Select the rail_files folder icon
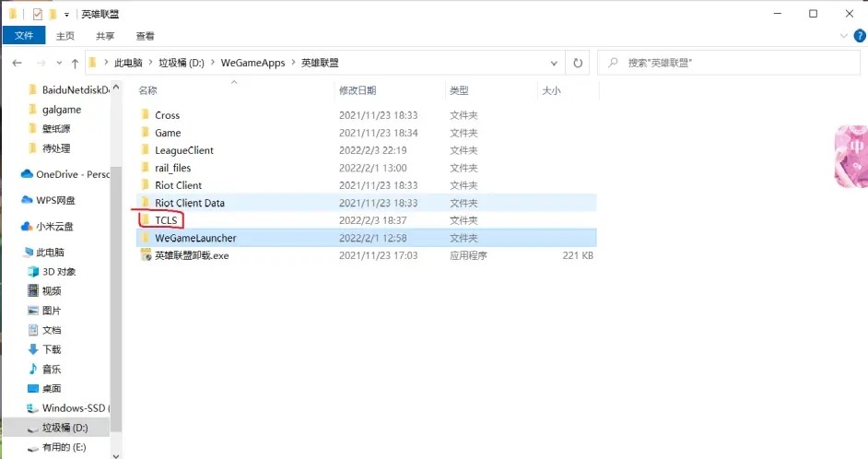 point(145,167)
